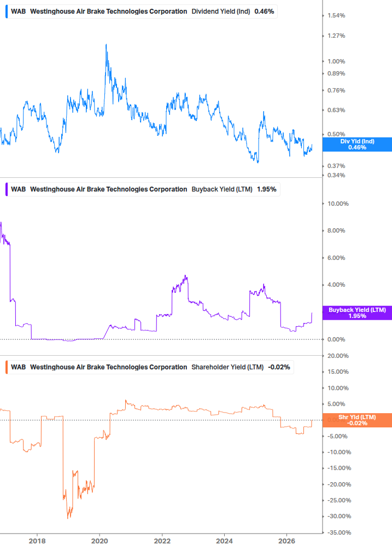Click the 6.00% tick on buyback yield axis

point(336,258)
